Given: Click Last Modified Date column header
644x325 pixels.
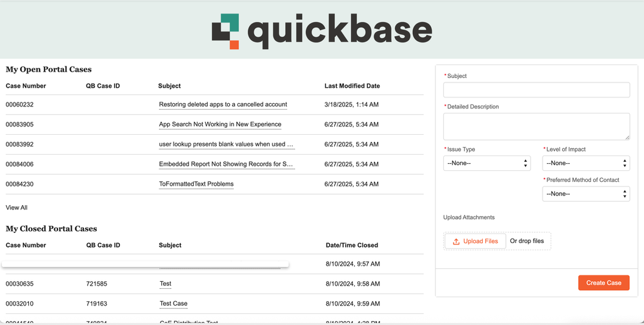Looking at the screenshot, I should [352, 86].
